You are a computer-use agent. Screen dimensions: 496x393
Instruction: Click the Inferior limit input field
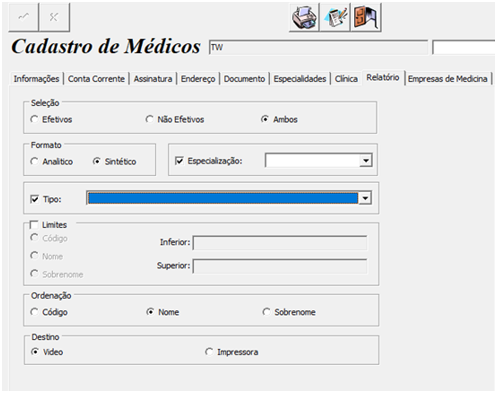(280, 243)
